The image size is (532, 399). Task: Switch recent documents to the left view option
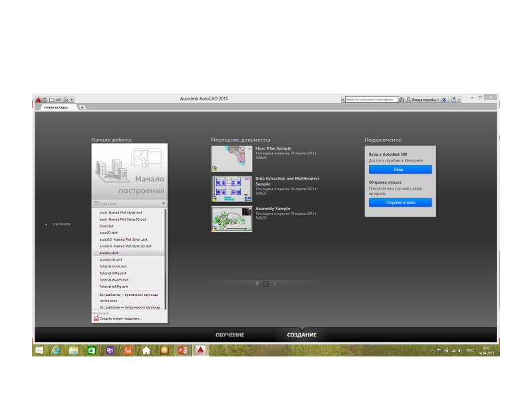(257, 284)
